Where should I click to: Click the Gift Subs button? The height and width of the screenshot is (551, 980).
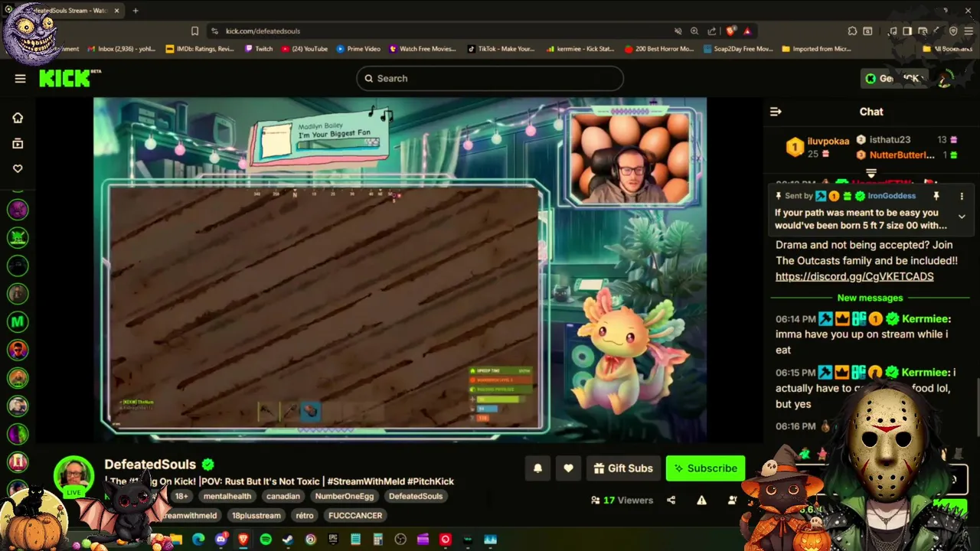[622, 468]
